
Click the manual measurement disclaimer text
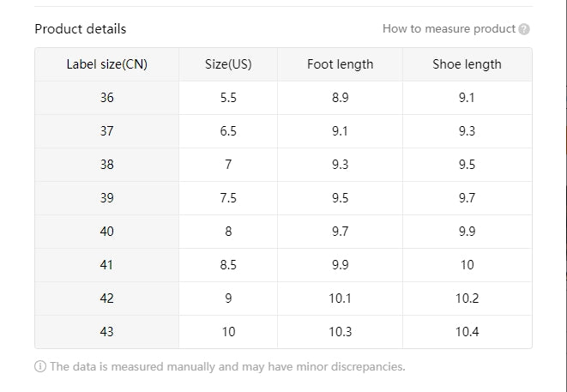point(227,366)
